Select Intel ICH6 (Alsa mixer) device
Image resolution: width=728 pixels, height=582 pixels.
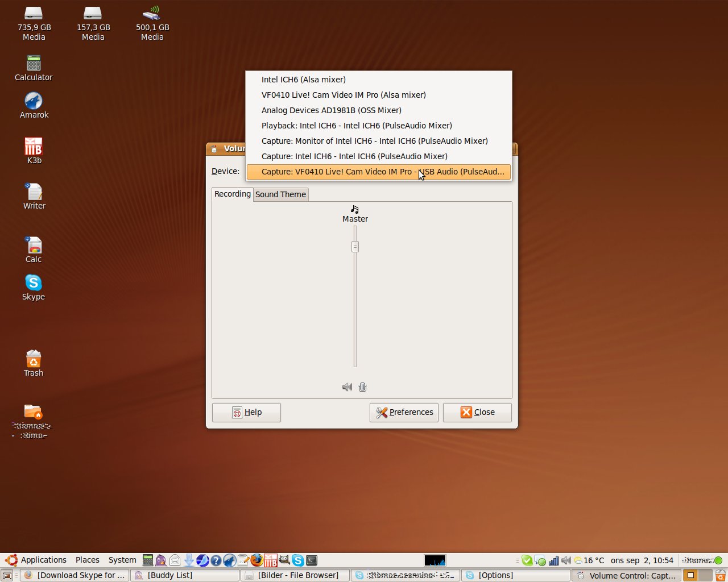coord(379,80)
